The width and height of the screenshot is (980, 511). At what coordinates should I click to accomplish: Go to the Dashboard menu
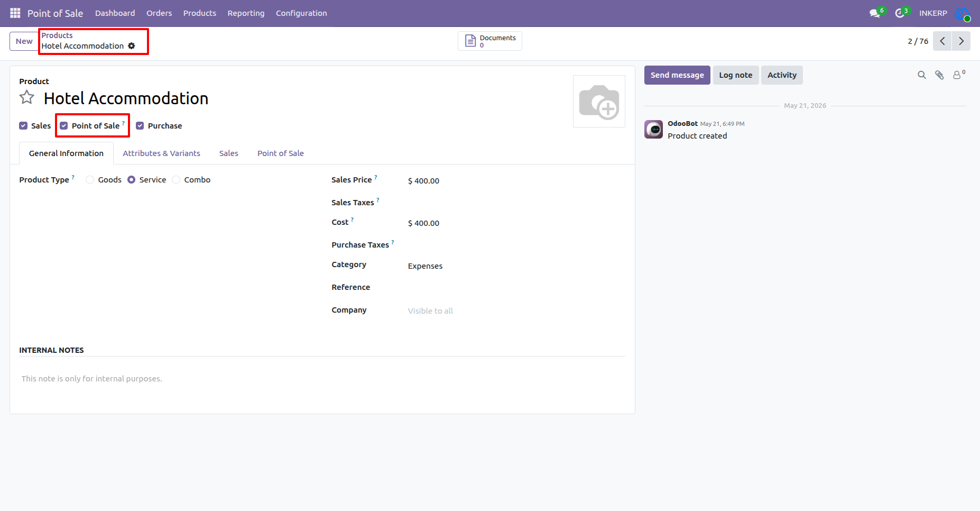point(115,13)
